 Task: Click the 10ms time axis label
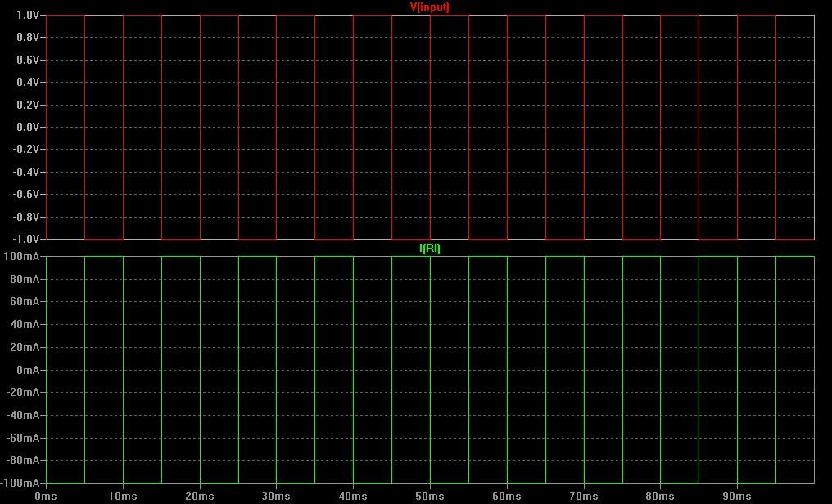pos(123,496)
